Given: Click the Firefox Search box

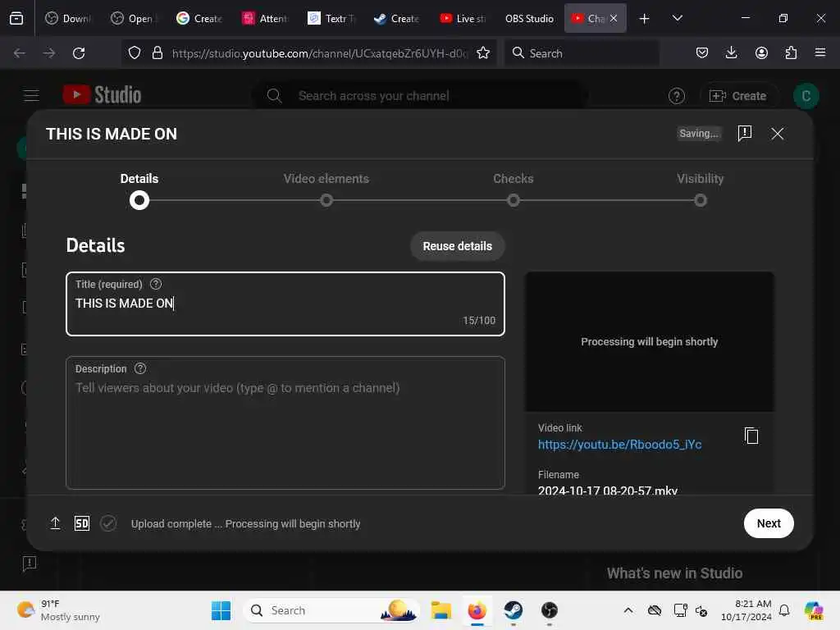Looking at the screenshot, I should tap(582, 53).
